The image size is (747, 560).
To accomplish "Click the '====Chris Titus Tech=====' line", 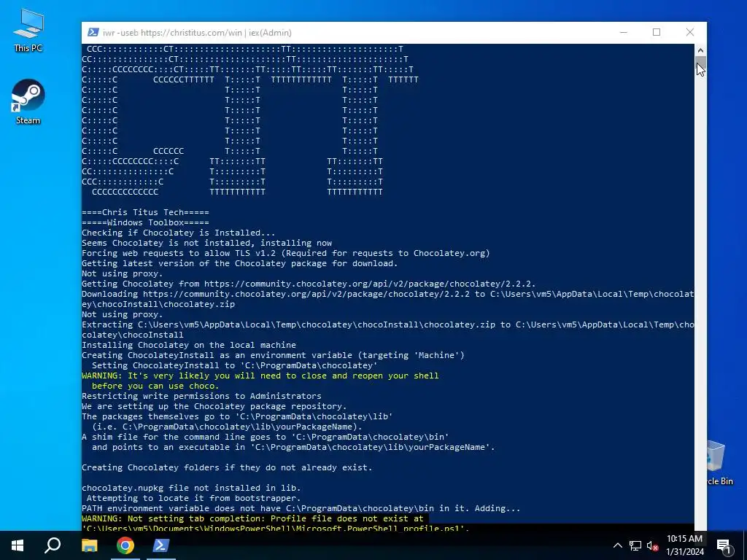I will pyautogui.click(x=145, y=212).
